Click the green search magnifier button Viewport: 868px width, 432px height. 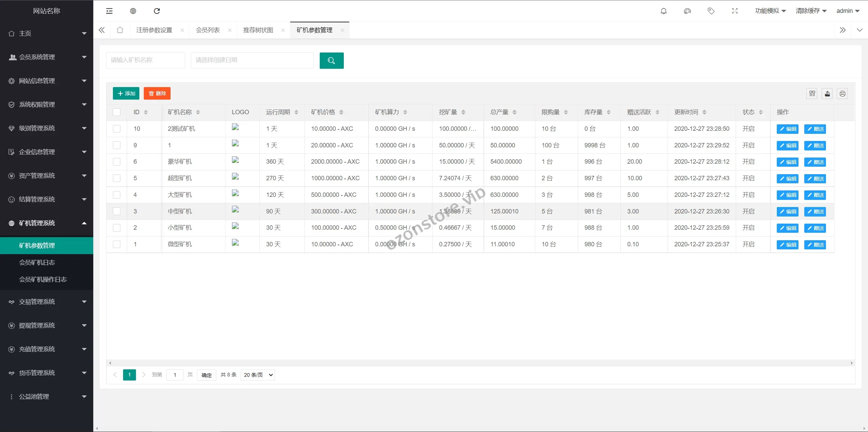coord(331,61)
